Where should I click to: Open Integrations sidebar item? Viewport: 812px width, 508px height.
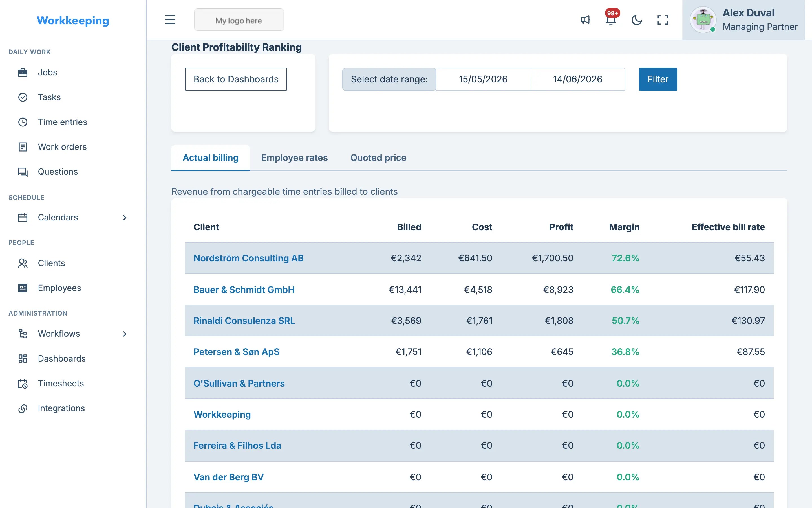[61, 408]
